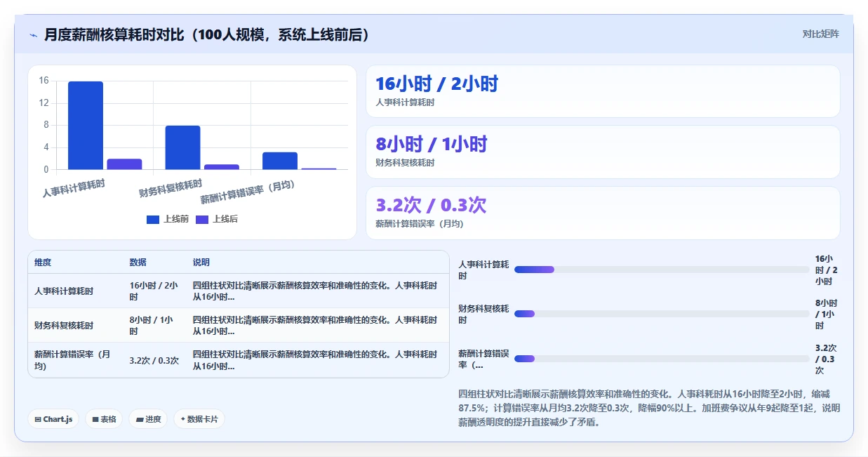Click the 上线前 bar for 财务科复核耗时

182,147
